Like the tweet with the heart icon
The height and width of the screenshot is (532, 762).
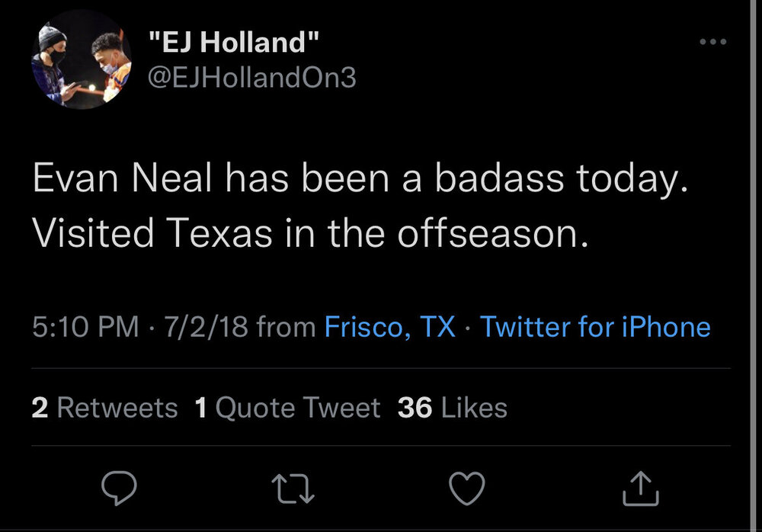point(466,488)
